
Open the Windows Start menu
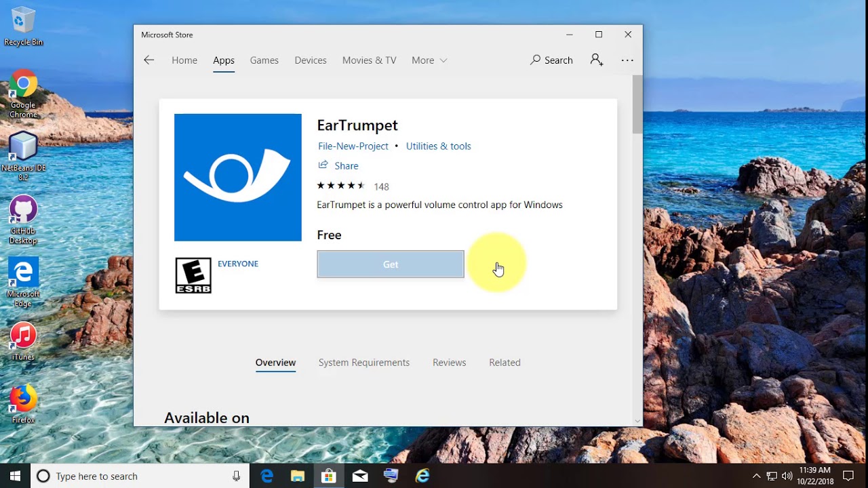coord(15,476)
